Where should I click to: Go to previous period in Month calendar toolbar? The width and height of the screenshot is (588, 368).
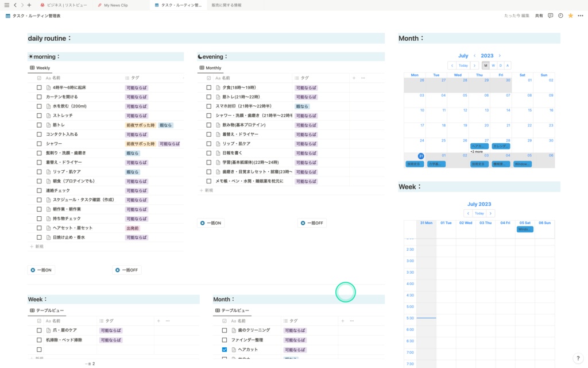452,66
